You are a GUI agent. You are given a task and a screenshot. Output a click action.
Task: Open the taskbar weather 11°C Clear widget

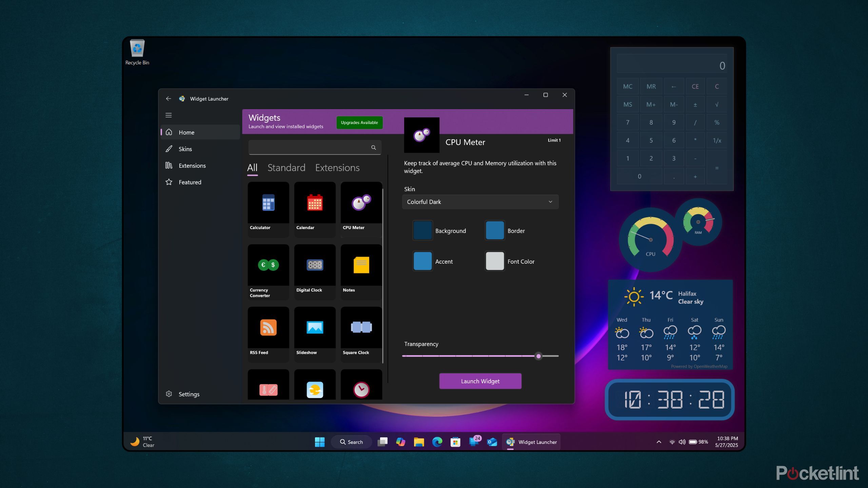pyautogui.click(x=142, y=442)
